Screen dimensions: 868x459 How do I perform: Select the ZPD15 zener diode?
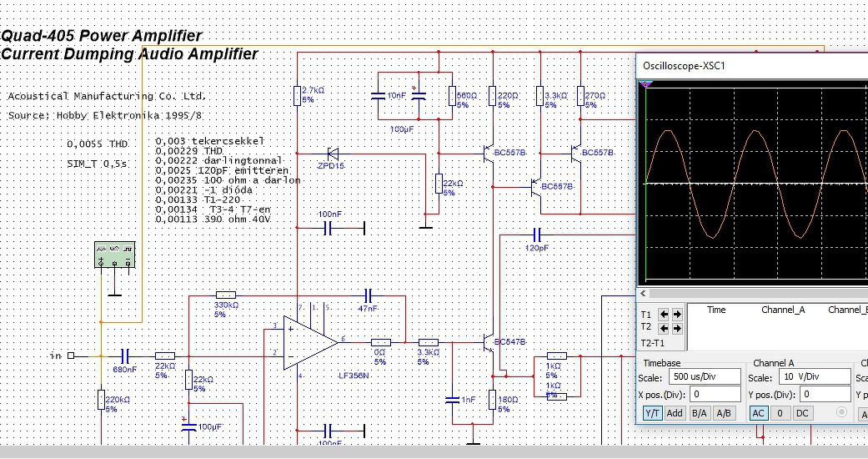pos(334,154)
